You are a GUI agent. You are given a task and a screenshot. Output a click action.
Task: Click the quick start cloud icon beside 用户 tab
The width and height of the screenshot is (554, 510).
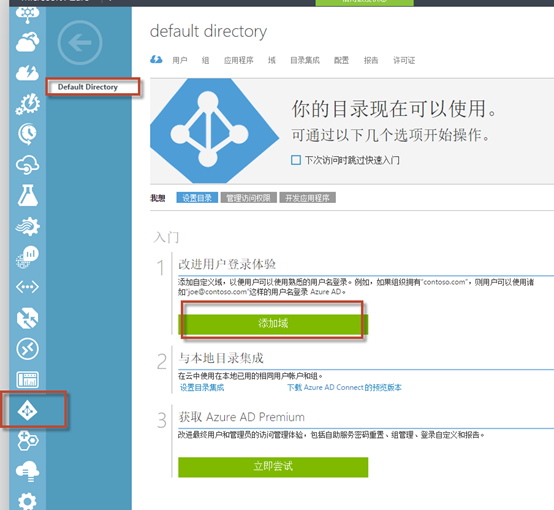coord(156,59)
